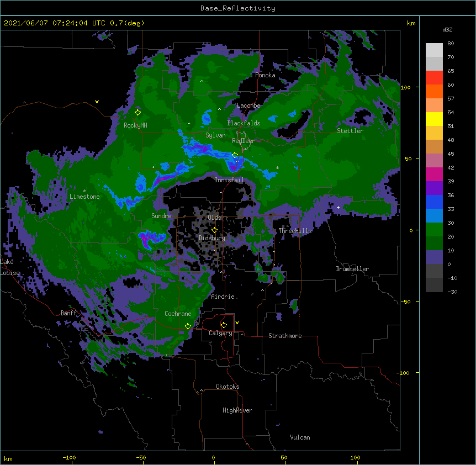Click the Stettler city label

pyautogui.click(x=350, y=131)
